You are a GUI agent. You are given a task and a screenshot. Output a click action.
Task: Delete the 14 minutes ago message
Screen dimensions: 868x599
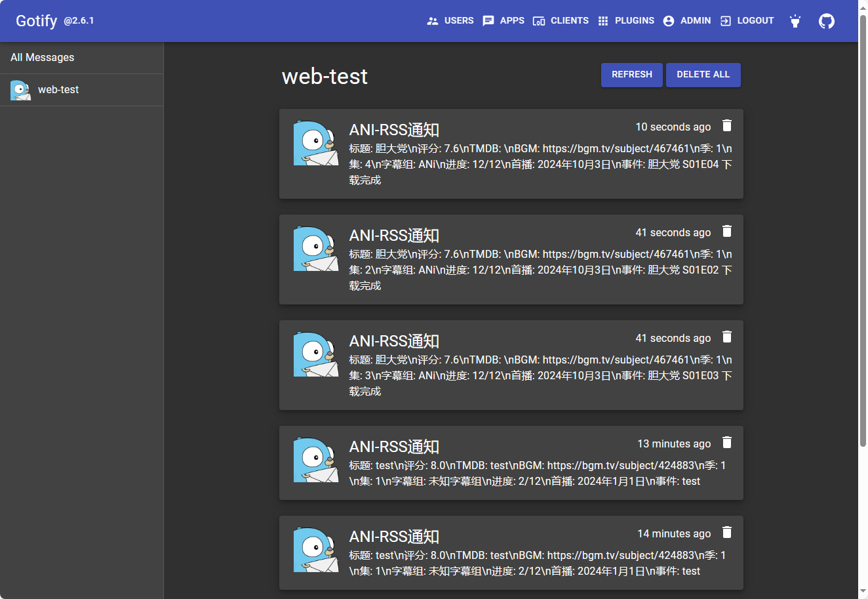[726, 532]
